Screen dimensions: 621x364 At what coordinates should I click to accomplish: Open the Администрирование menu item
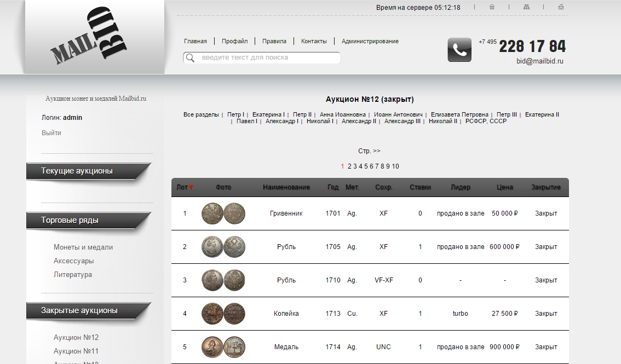point(370,41)
